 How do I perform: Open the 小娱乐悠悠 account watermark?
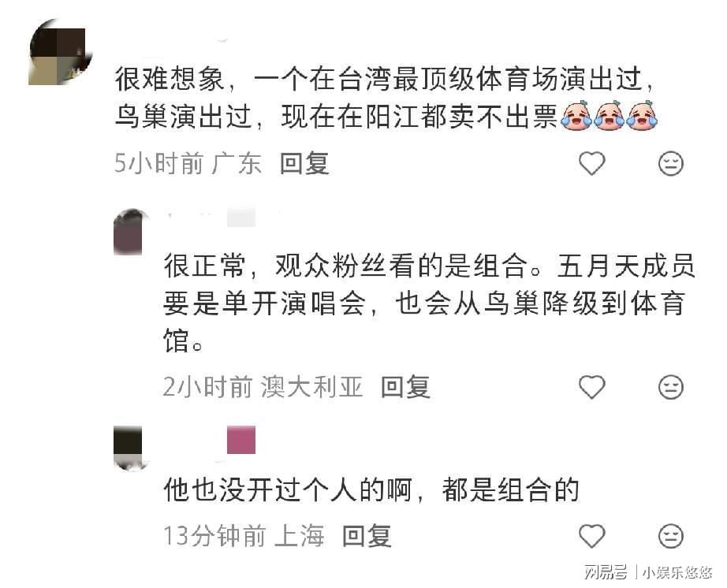[x=677, y=572]
